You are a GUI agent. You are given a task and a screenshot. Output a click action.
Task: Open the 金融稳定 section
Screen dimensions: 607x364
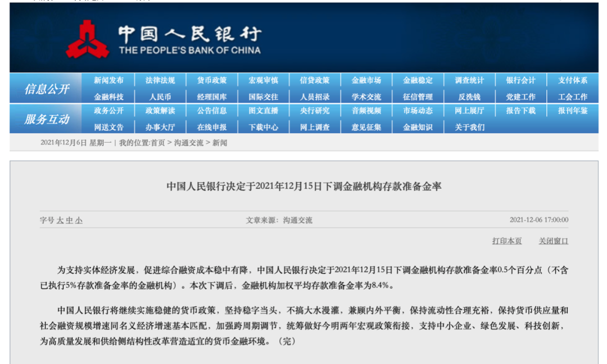coord(418,80)
